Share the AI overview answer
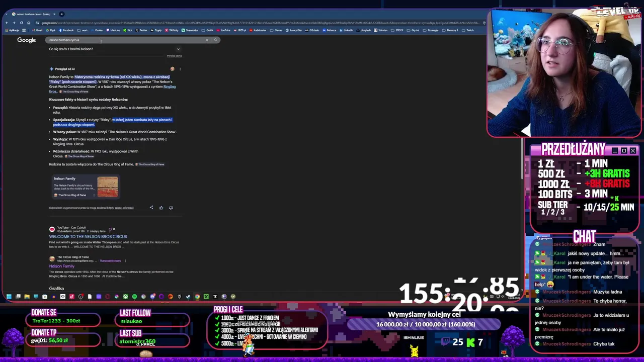This screenshot has height=362, width=644. click(x=151, y=208)
